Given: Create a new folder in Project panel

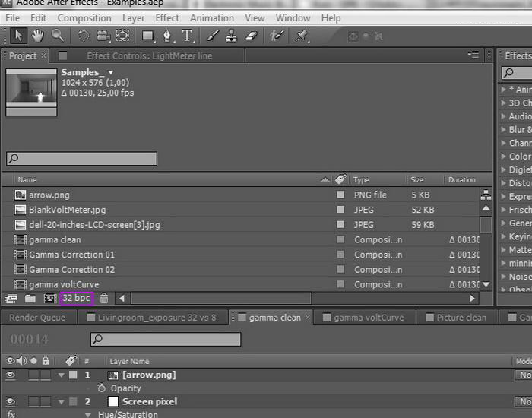Looking at the screenshot, I should (x=30, y=299).
